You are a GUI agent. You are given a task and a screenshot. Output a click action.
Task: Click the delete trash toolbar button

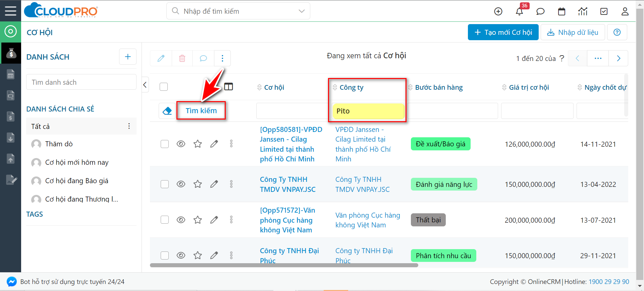(182, 58)
